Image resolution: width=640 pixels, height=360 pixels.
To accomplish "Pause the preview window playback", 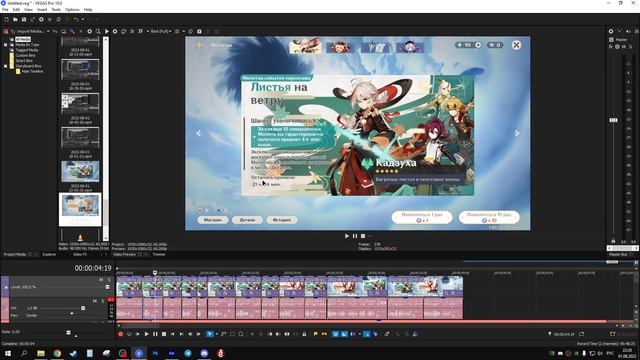I will click(x=355, y=236).
